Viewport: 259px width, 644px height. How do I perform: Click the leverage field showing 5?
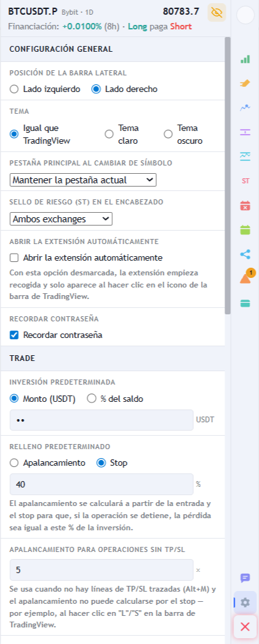click(x=101, y=570)
